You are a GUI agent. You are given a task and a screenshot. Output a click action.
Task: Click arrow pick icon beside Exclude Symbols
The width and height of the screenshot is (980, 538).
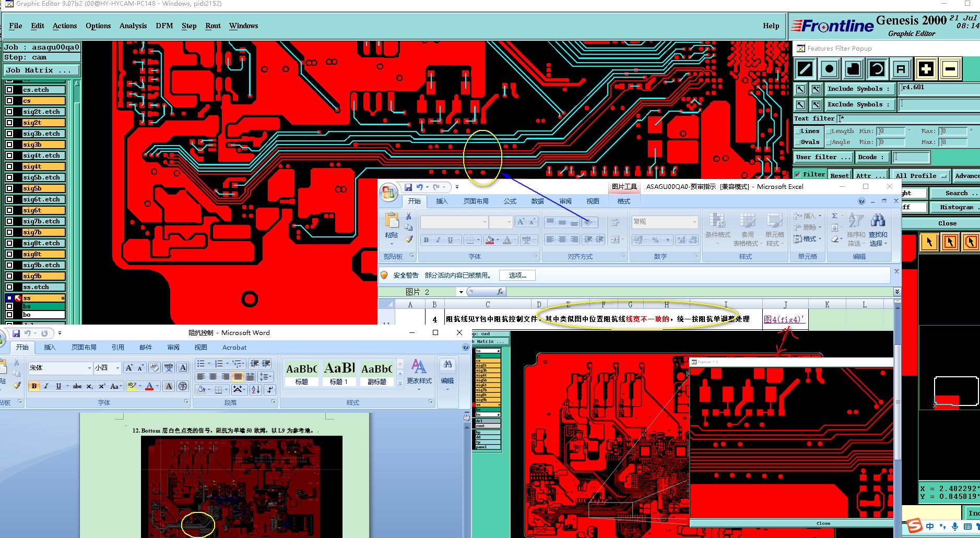click(800, 104)
